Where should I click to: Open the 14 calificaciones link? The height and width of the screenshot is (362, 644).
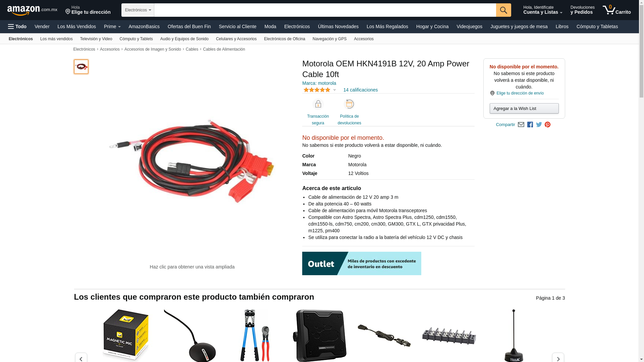pos(361,90)
